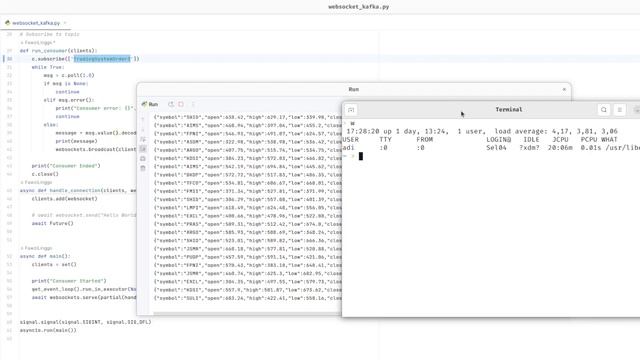Clear all Run console output with trash icon
Screen dimensions: 640x360
(143, 168)
